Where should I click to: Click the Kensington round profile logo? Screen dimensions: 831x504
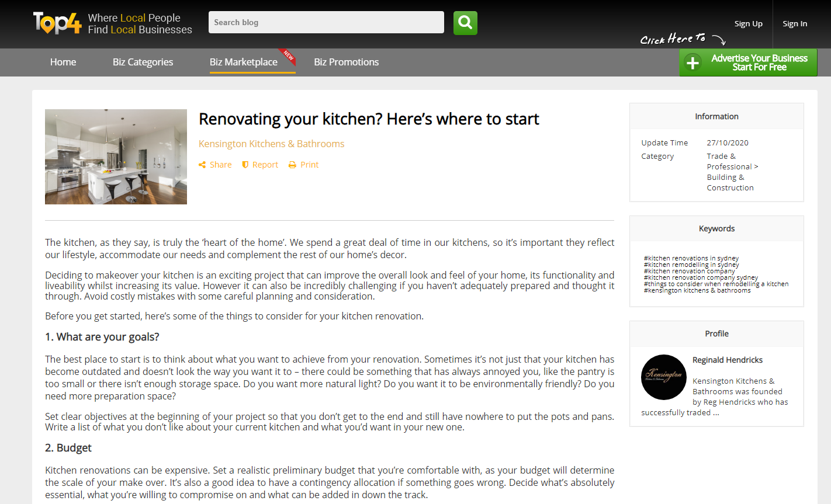click(x=664, y=377)
